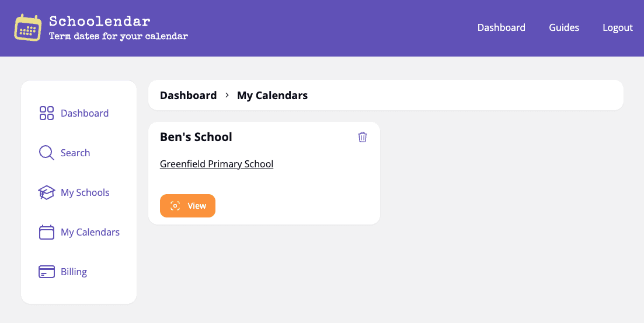Click the Schoolendar calendar logo icon
Viewport: 644px width, 323px height.
[x=28, y=28]
